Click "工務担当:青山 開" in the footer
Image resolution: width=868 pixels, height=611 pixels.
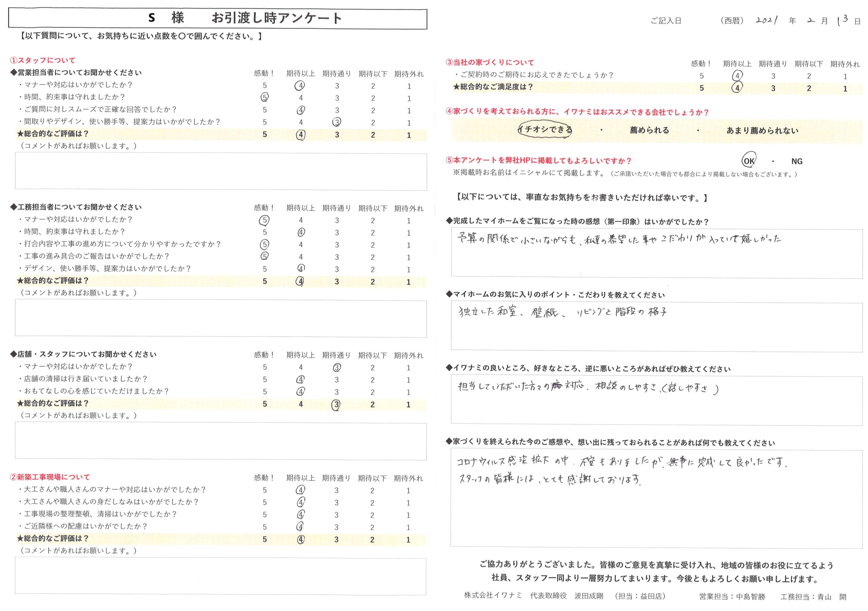point(813,597)
